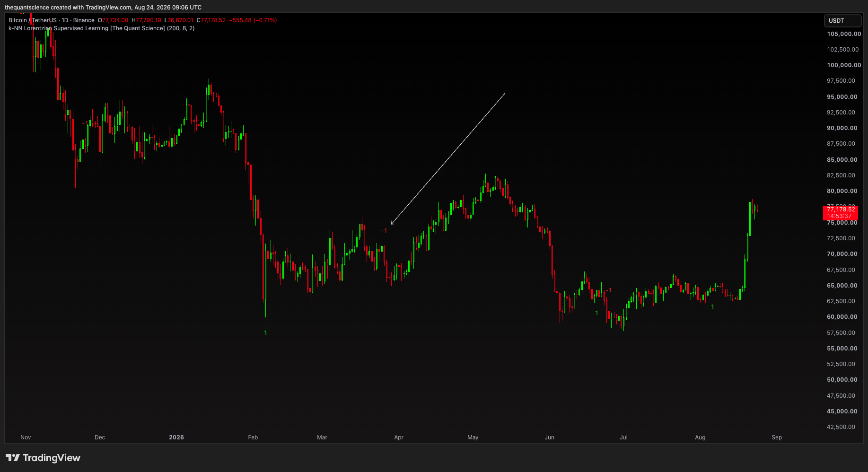Click the −555.48 (−0.71%) change value
The image size is (868, 472).
pyautogui.click(x=253, y=20)
